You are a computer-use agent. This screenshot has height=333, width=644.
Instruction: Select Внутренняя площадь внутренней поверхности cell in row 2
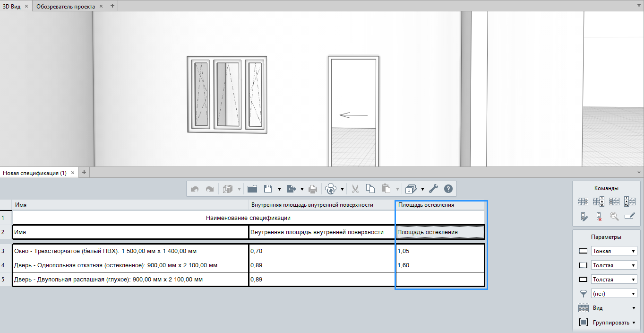322,232
